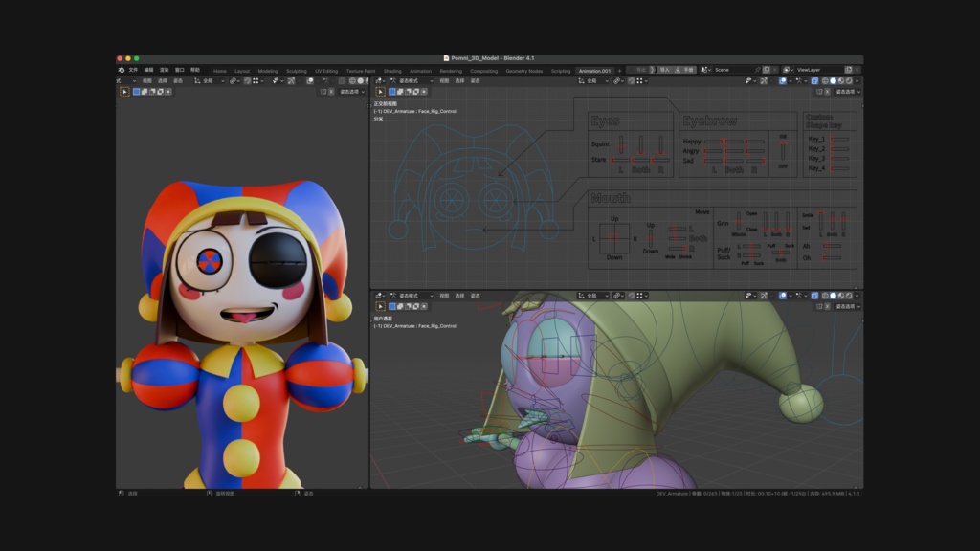Open the 姿态模式 mode dropdown
This screenshot has height=551, width=980.
415,296
